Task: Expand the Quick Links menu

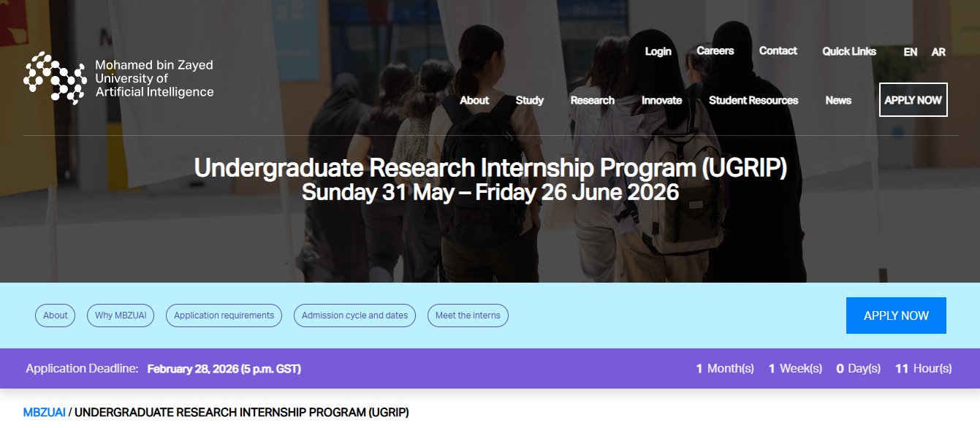Action: point(848,51)
